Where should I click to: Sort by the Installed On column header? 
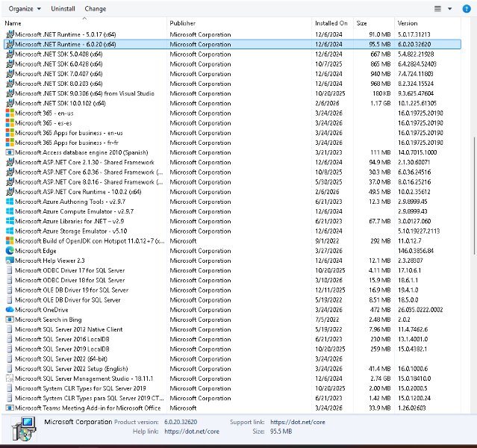(331, 23)
